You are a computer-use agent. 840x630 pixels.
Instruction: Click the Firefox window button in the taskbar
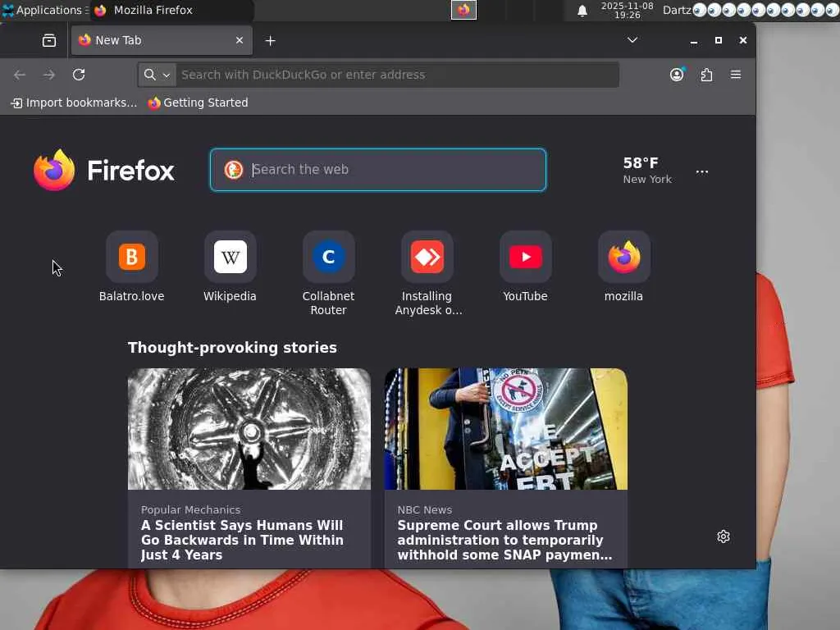point(464,10)
